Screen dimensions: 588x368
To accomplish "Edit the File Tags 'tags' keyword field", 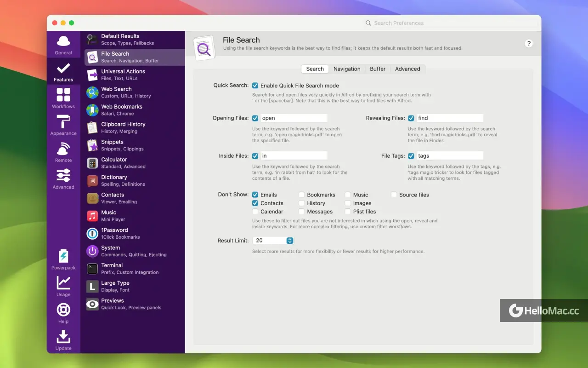I will (450, 156).
